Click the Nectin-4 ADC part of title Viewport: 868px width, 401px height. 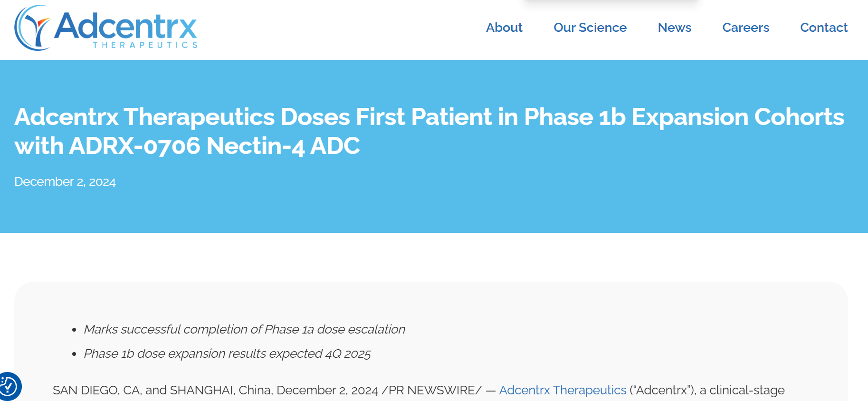pyautogui.click(x=283, y=146)
